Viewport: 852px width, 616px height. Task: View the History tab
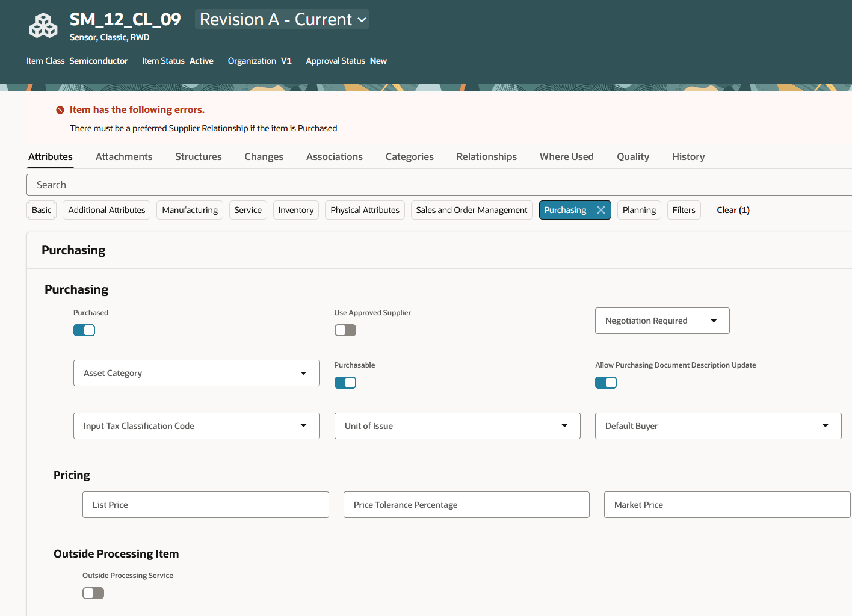(688, 156)
